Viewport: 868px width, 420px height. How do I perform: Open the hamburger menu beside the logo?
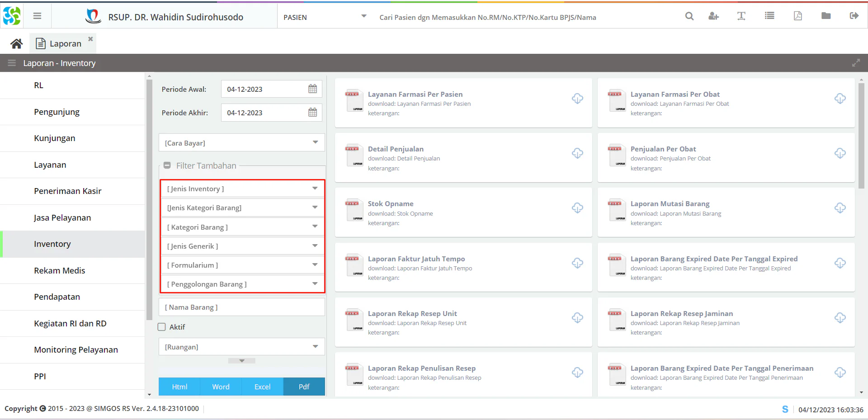pyautogui.click(x=37, y=16)
